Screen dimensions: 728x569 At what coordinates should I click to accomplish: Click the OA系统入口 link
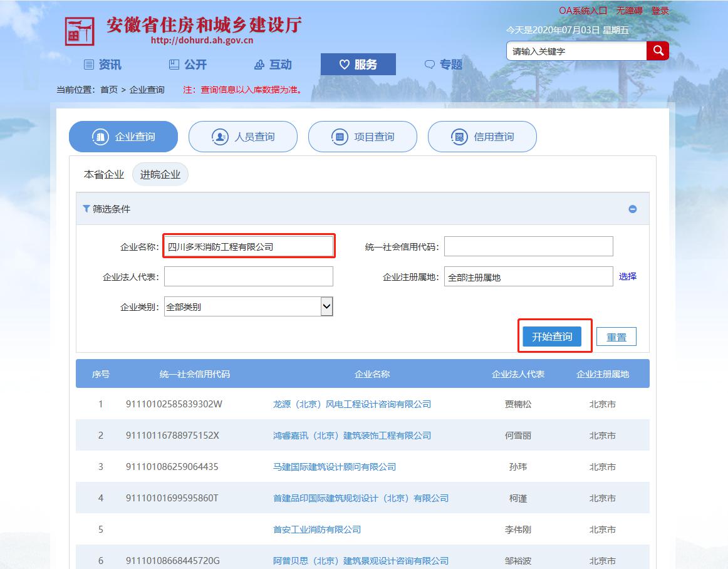pyautogui.click(x=583, y=11)
